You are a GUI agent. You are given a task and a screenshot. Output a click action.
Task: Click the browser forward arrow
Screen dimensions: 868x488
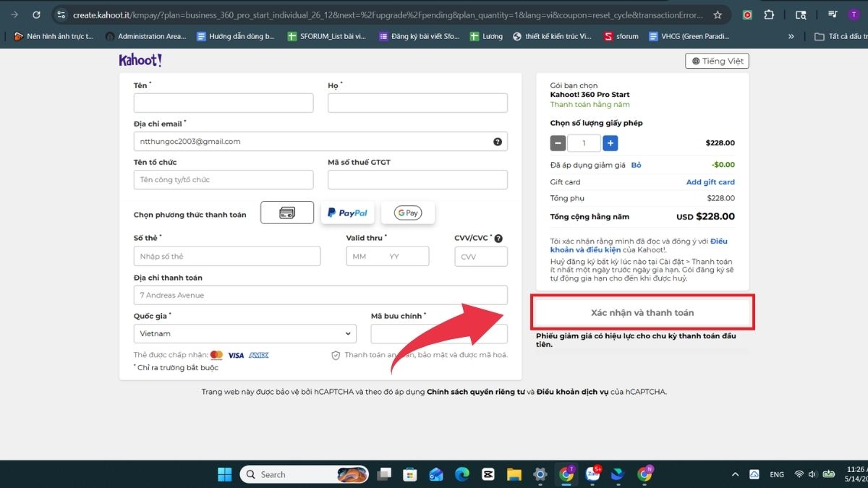pos(13,14)
